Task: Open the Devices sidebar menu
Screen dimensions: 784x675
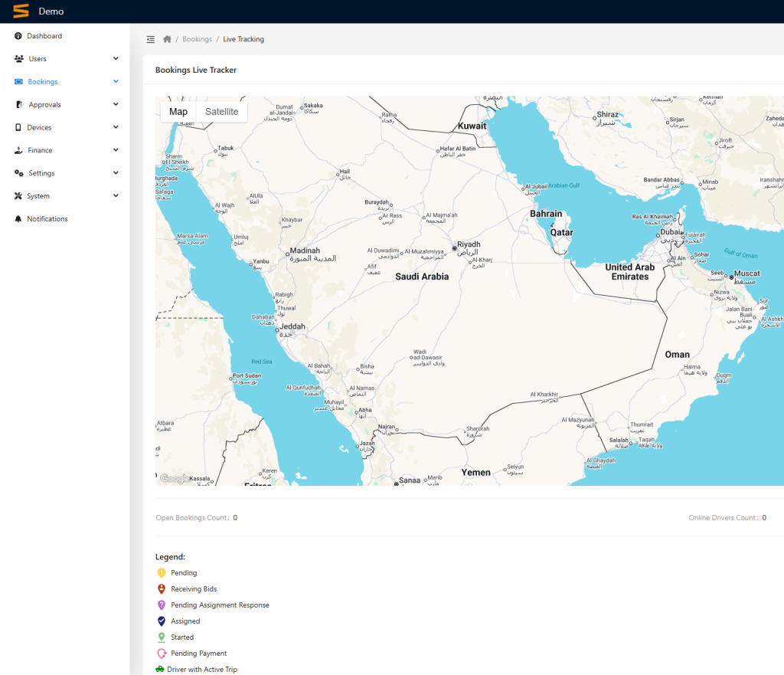Action: (40, 127)
